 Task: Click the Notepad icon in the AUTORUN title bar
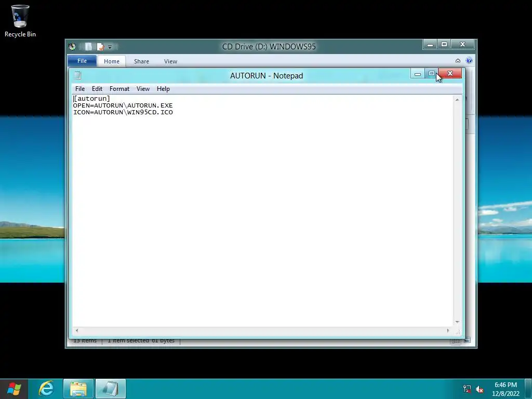(x=77, y=75)
